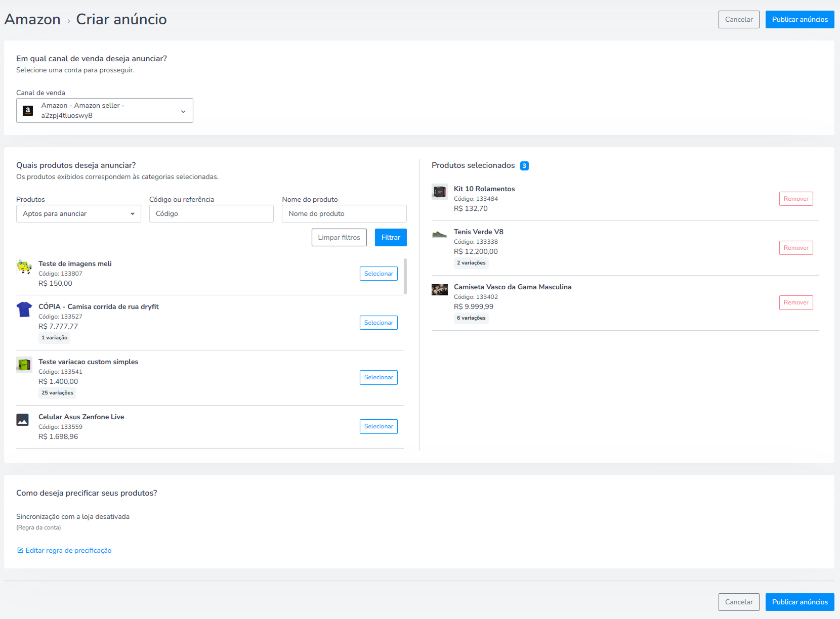Click the top Publicar anúncios button
Screen dimensions: 840x619
coord(800,19)
